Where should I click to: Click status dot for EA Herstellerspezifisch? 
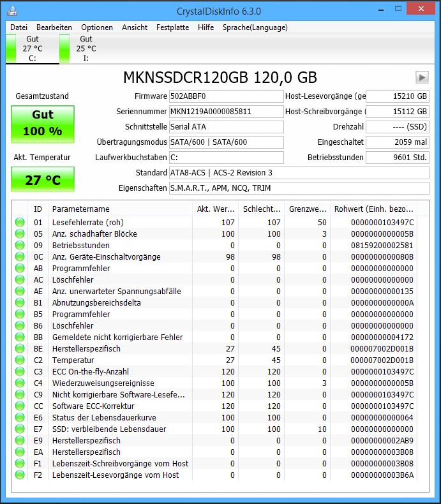[x=20, y=452]
